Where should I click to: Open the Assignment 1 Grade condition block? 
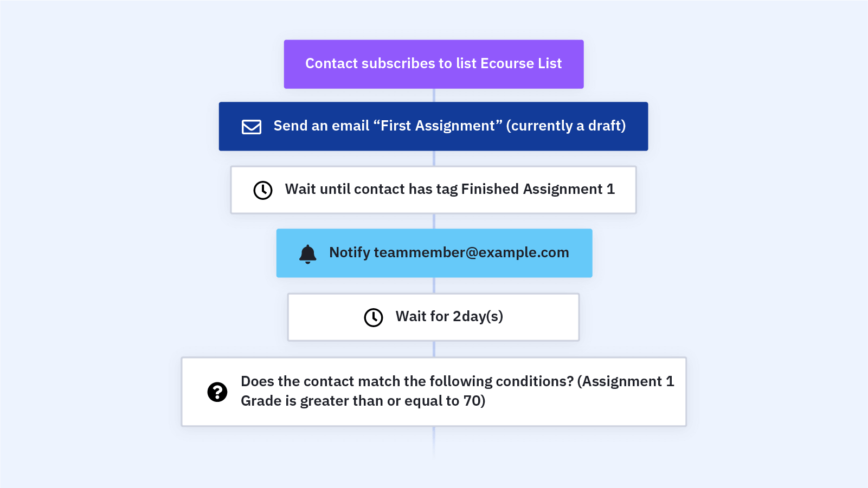click(434, 392)
